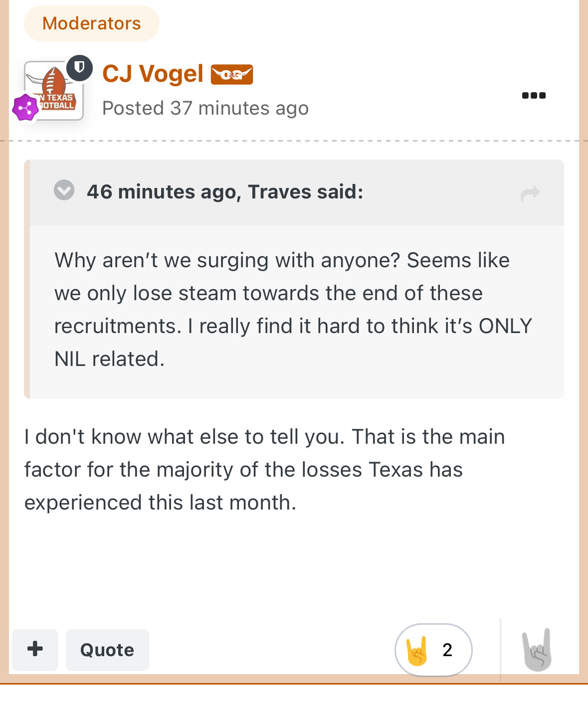Click the Quote button
Viewport: 588px width, 702px height.
coord(107,650)
